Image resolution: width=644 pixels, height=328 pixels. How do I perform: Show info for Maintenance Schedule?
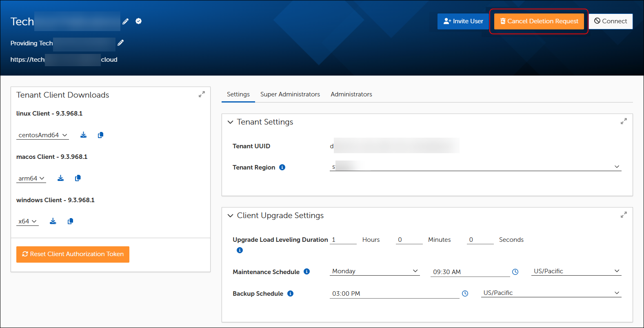tap(307, 272)
